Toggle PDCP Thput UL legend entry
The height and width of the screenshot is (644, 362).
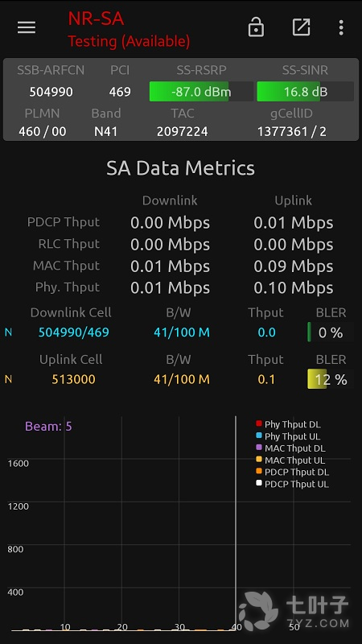click(x=293, y=484)
